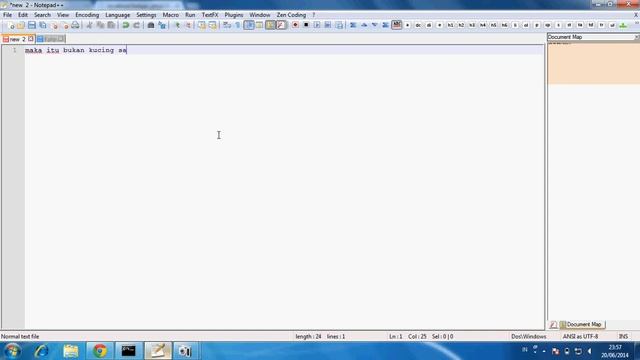Click the green icon at toolbar end

tap(623, 25)
